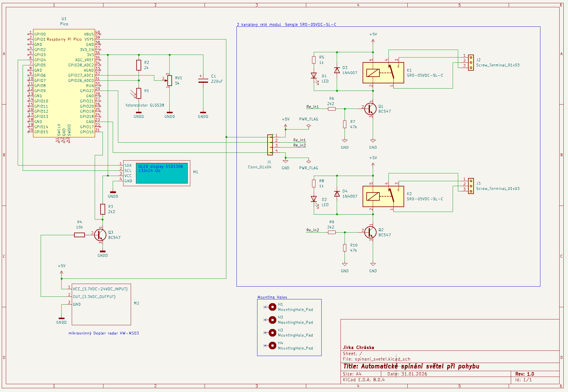Select relay symbol K1 SRD-05VDC-SL-C
Viewport: 568px width, 392px height.
384,73
